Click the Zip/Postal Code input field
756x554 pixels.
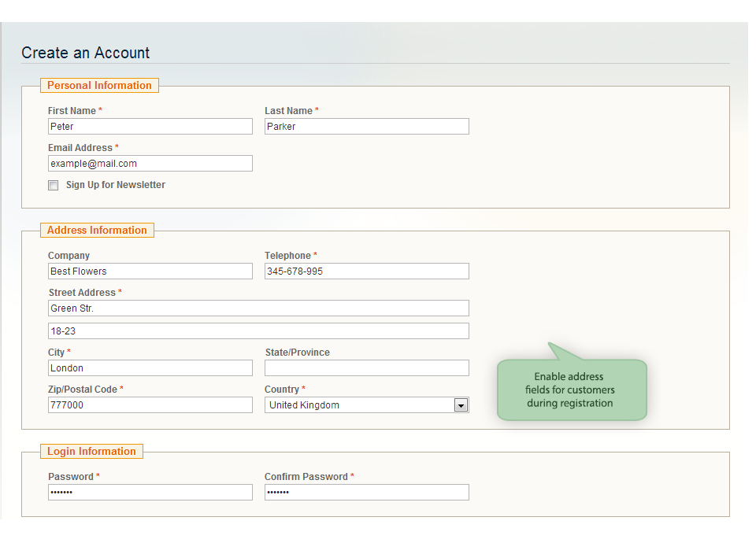click(150, 405)
